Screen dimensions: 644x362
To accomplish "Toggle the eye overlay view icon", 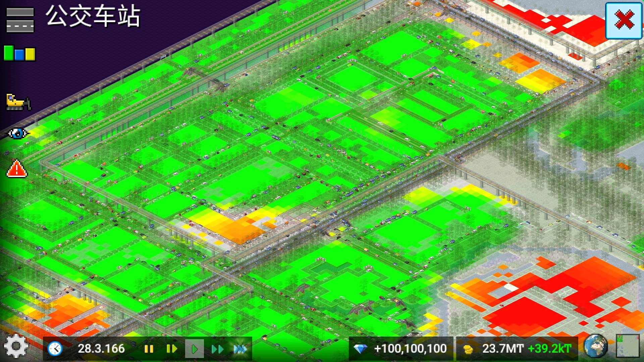I will pyautogui.click(x=18, y=133).
